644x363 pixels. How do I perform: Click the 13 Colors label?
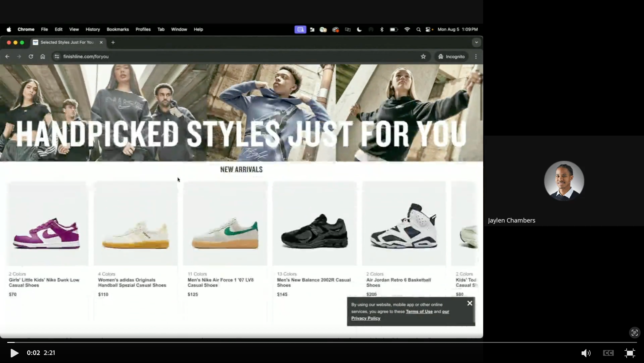click(x=287, y=274)
